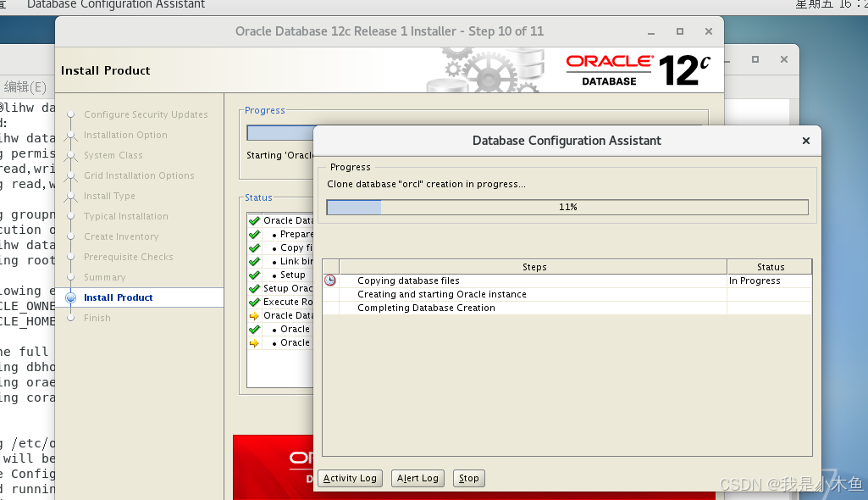Select Configure Security Updates step
Viewport: 868px width, 500px height.
[146, 114]
